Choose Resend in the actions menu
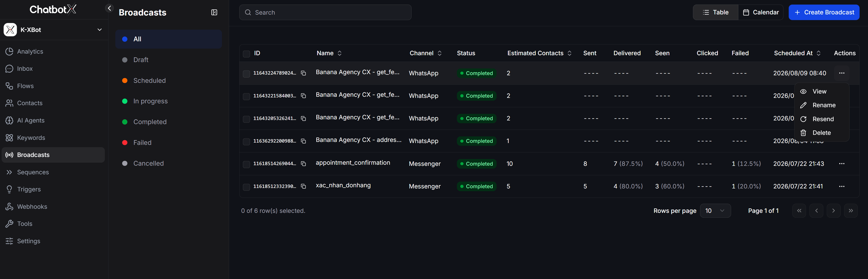This screenshot has width=868, height=279. [822, 119]
